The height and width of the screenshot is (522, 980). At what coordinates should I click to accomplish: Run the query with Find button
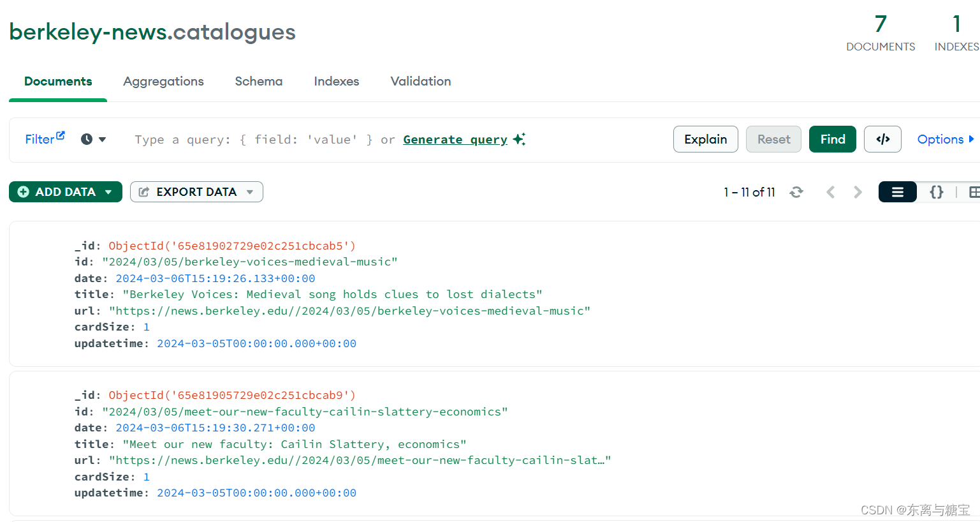(x=832, y=139)
